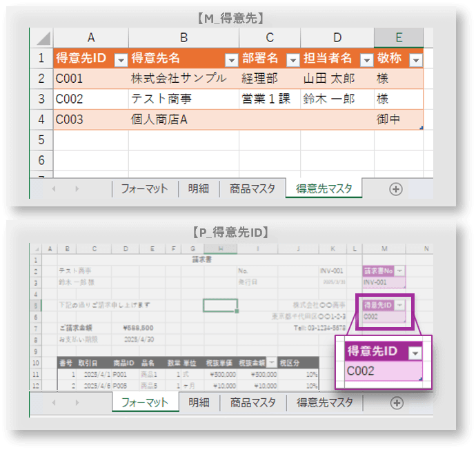Add a new sheet in the upper workbook
Image resolution: width=476 pixels, height=450 pixels.
click(x=395, y=188)
